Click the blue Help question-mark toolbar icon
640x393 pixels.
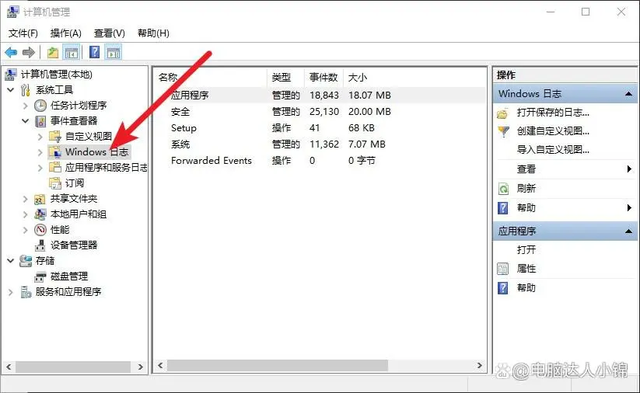pyautogui.click(x=94, y=52)
